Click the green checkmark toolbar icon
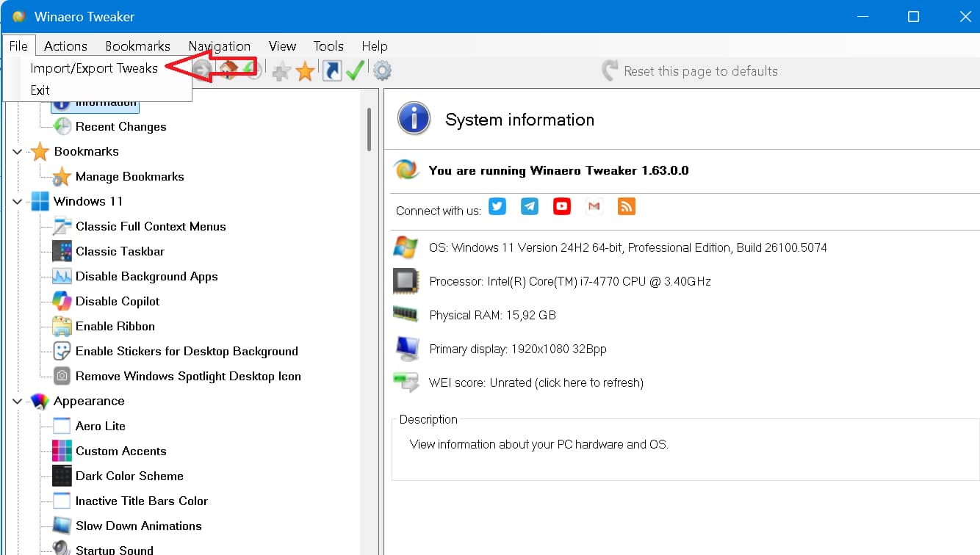This screenshot has height=555, width=980. coord(356,71)
